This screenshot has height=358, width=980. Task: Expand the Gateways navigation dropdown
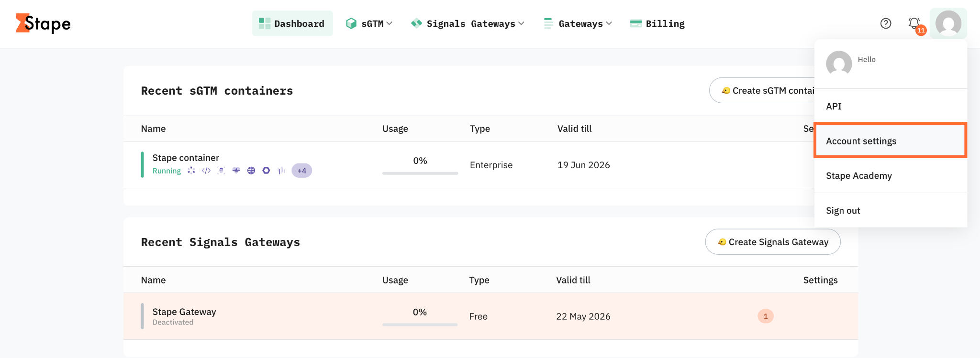578,23
